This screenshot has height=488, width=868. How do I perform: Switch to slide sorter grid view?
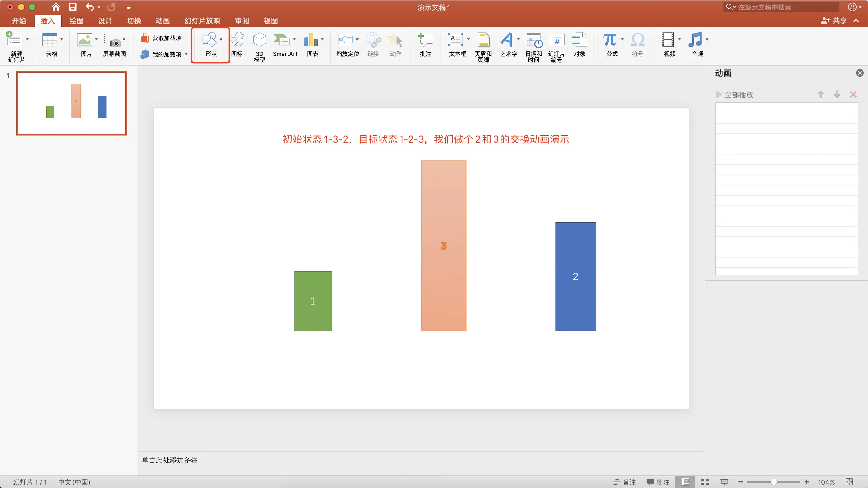705,482
